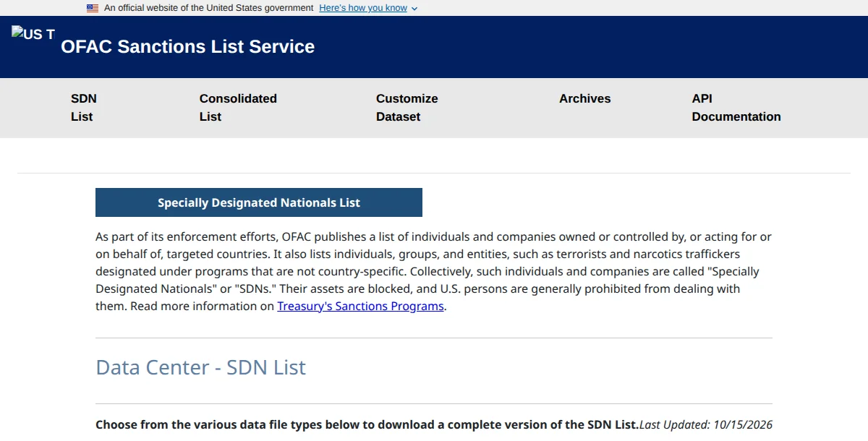Open the Consolidated List menu

[x=238, y=108]
